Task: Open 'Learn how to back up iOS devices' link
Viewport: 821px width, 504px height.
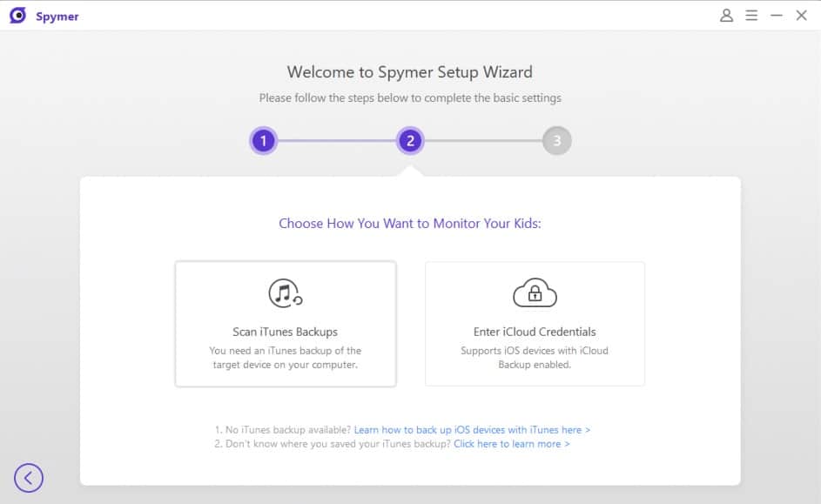Action: [x=472, y=430]
